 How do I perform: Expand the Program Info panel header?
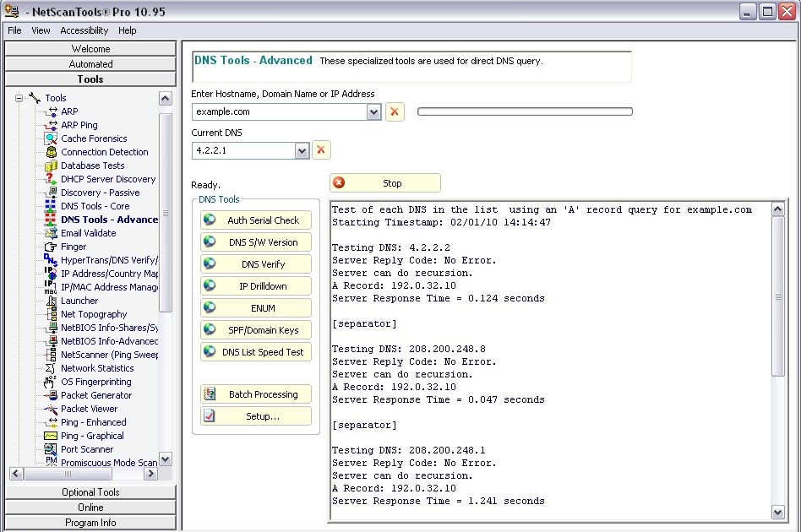tap(90, 523)
